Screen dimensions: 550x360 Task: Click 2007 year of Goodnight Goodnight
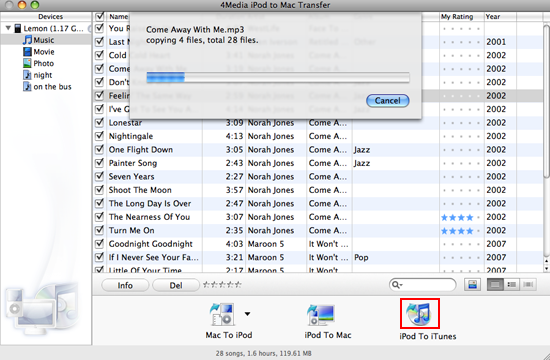point(496,244)
